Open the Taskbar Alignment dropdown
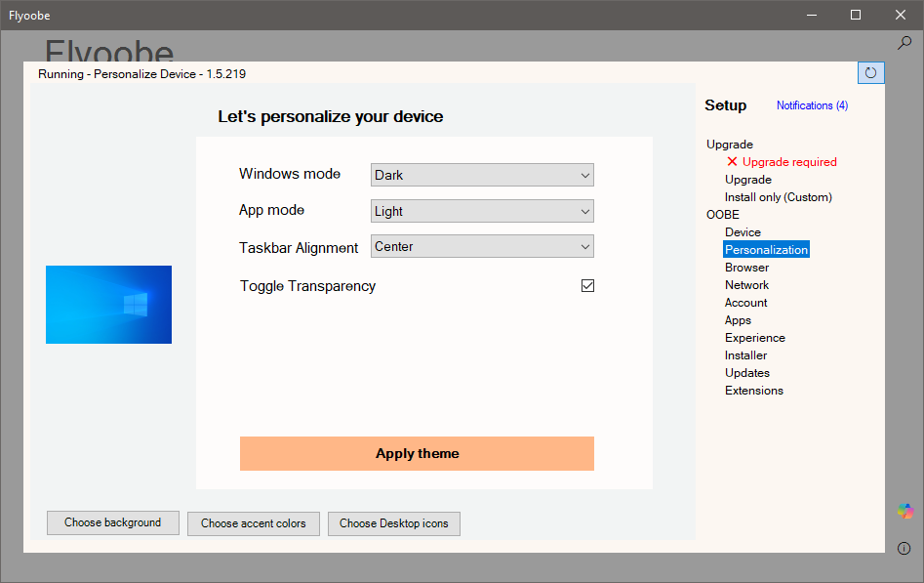 [482, 247]
